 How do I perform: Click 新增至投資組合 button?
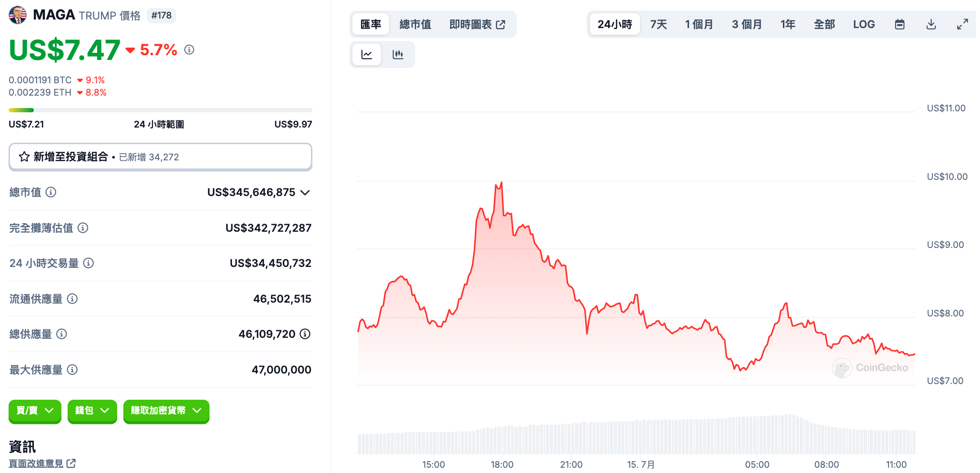160,157
